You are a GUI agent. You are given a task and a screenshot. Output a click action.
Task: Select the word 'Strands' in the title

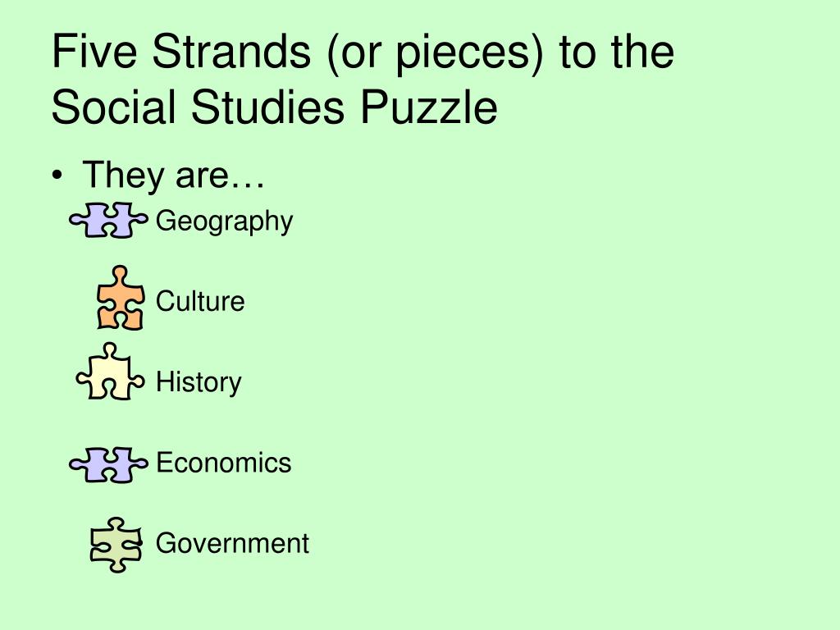[x=231, y=52]
